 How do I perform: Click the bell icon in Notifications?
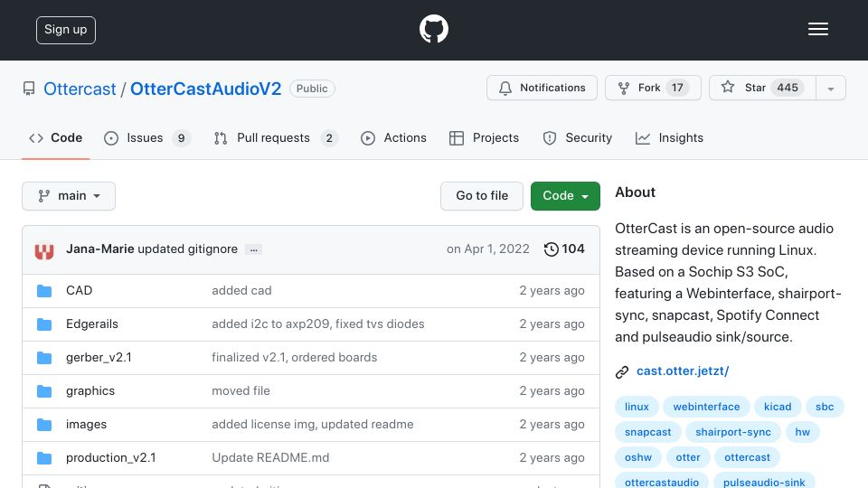(x=505, y=88)
